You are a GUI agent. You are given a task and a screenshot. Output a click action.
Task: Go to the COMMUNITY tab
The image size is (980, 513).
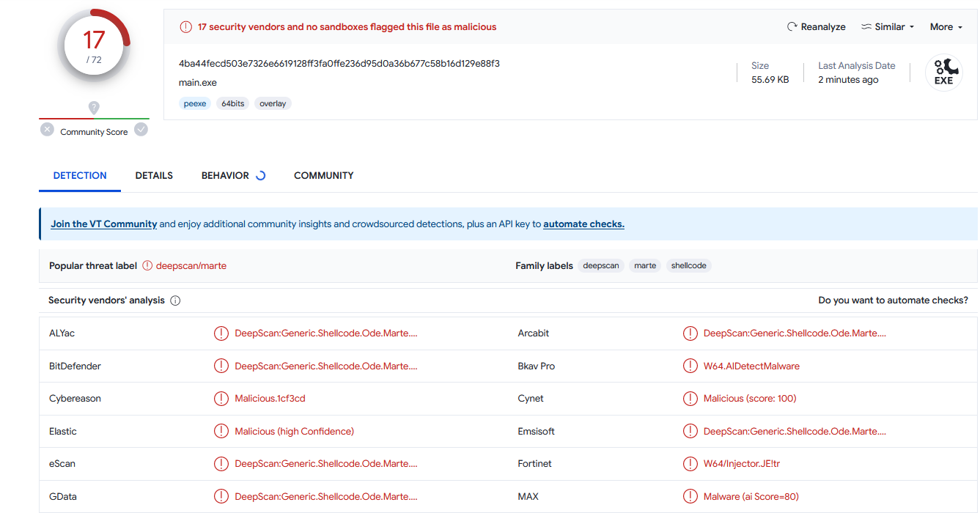[323, 176]
